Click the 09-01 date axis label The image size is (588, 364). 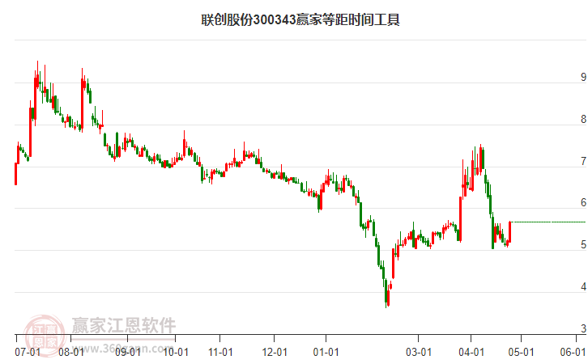[127, 353]
